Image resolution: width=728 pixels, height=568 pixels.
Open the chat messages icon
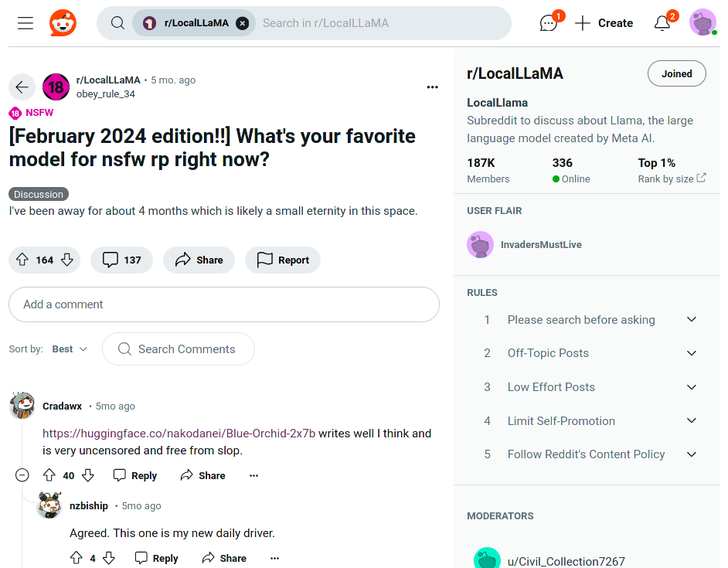(x=549, y=23)
